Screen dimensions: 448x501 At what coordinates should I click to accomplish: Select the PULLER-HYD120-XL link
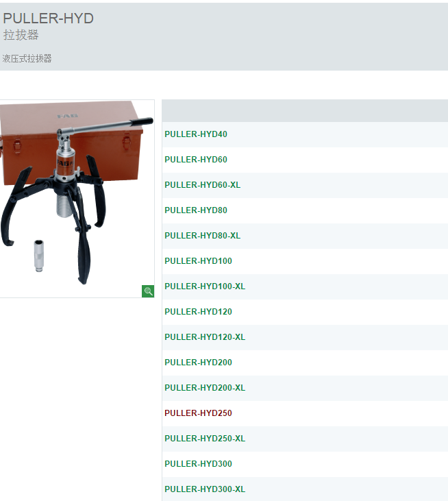[x=205, y=337]
